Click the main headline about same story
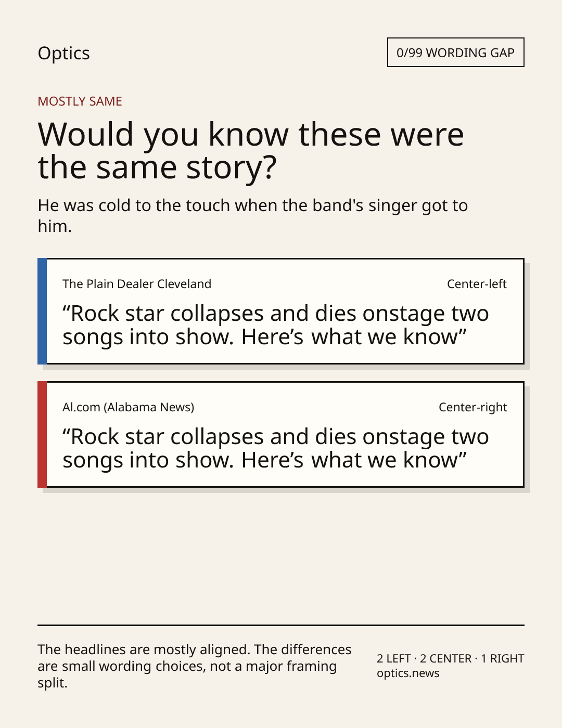Screen dimensions: 562x728 click(x=251, y=150)
